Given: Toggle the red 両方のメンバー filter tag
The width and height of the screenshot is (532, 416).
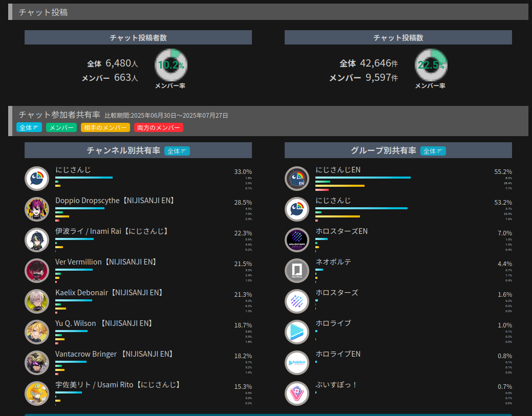Looking at the screenshot, I should click(x=158, y=127).
